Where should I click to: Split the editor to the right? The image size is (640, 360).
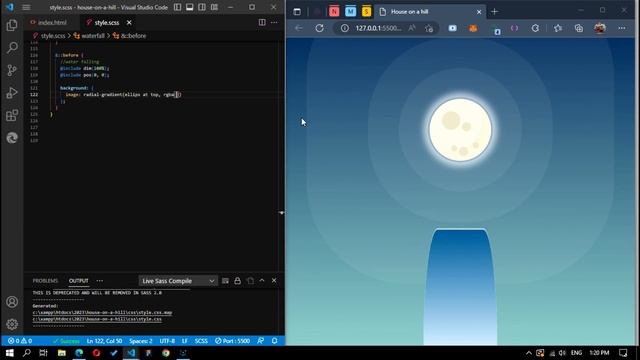point(262,22)
